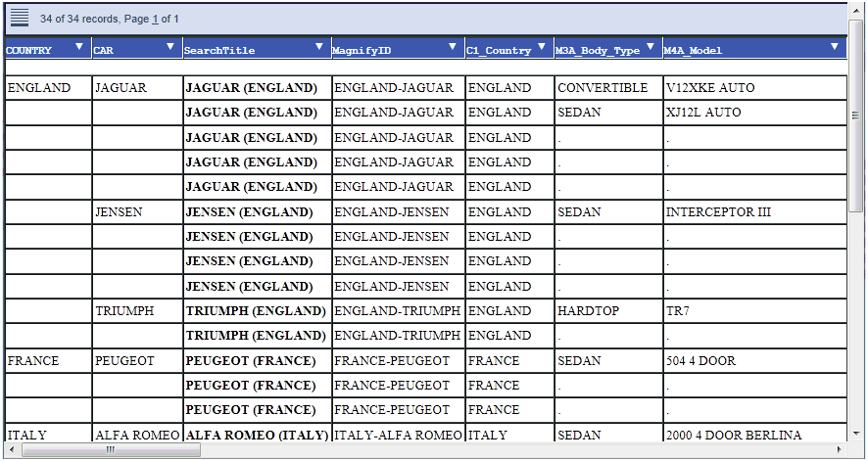Click the vertical scrollbar down arrow
Viewport: 868px width, 461px height.
[x=855, y=435]
